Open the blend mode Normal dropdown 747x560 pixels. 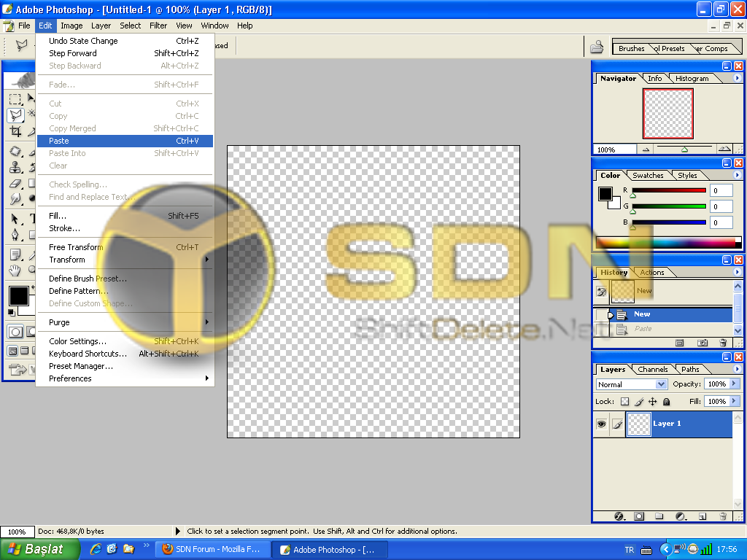coord(631,384)
